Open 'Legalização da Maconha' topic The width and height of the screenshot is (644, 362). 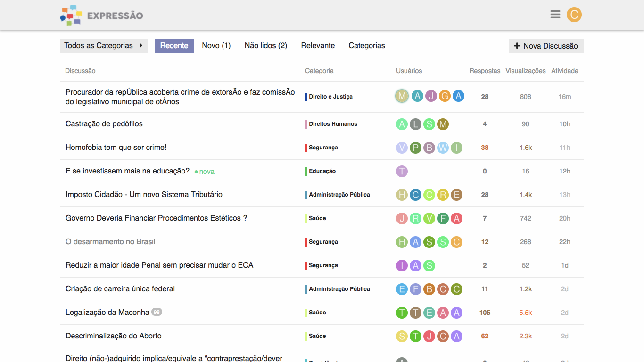(107, 312)
